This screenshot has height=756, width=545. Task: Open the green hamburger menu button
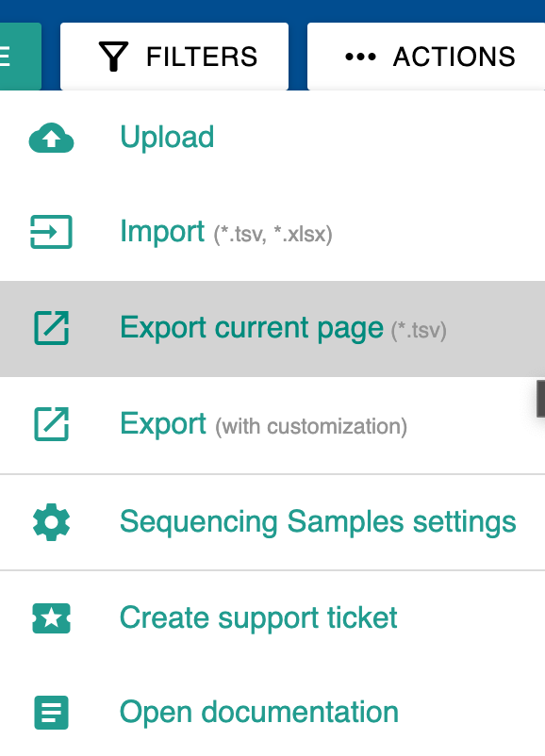[x=20, y=57]
